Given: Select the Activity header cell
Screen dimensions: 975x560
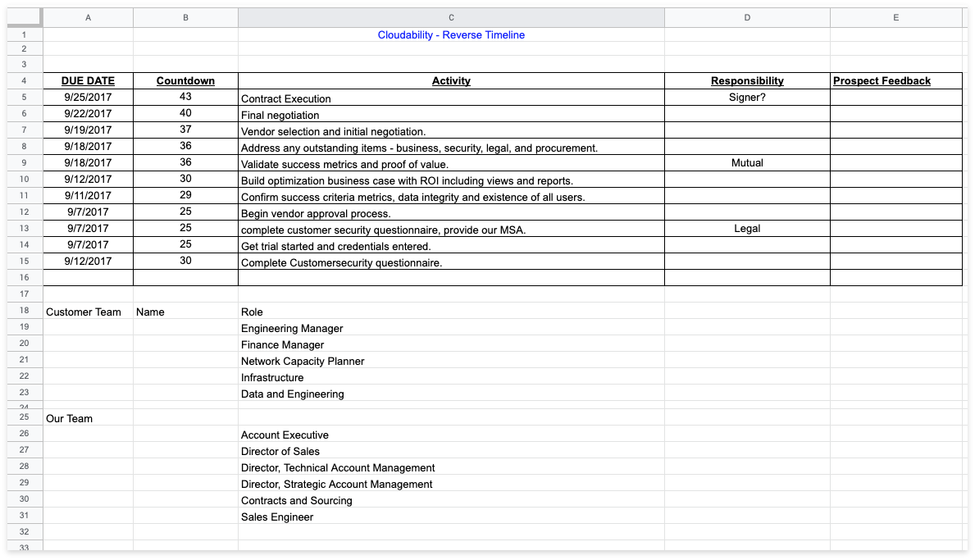Looking at the screenshot, I should pyautogui.click(x=450, y=80).
